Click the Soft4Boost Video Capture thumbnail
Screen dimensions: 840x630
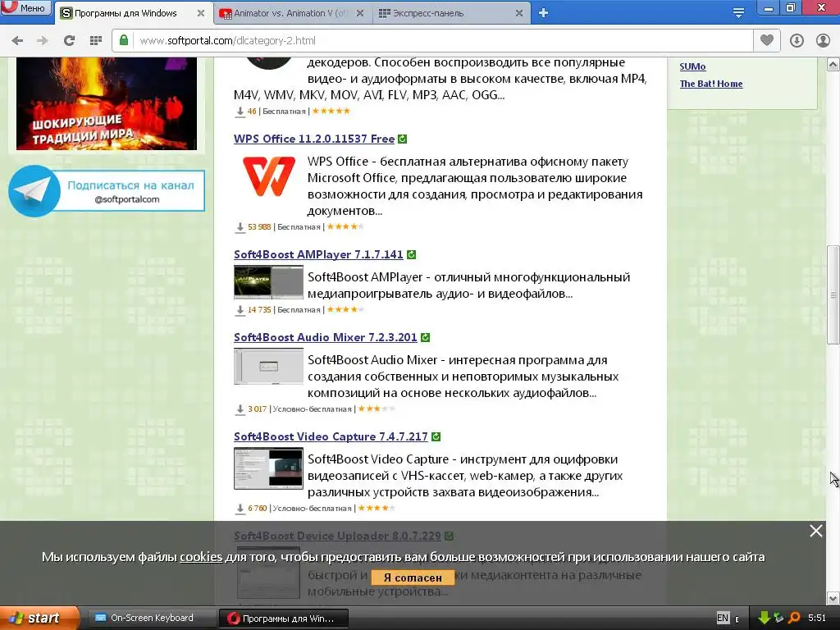click(x=269, y=468)
